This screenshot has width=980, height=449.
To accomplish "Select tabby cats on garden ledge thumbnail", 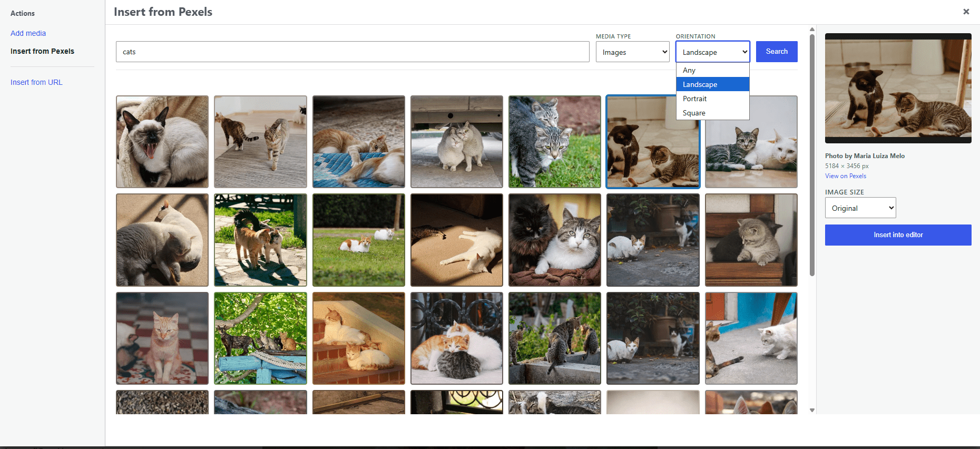I will (555, 338).
